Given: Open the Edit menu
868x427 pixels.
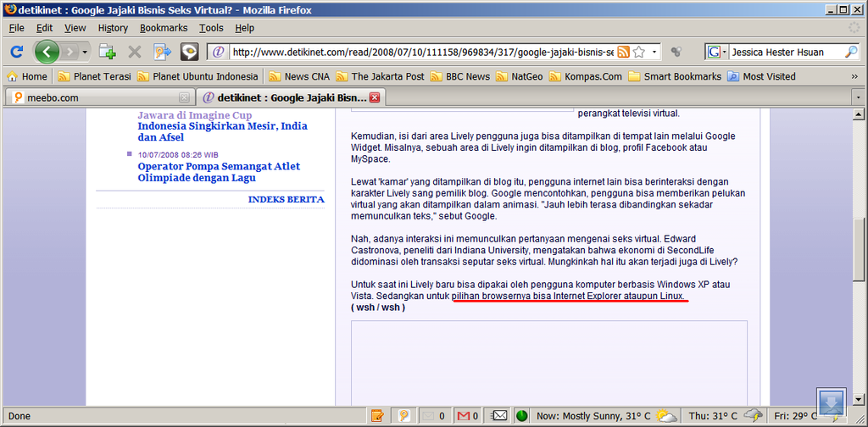Looking at the screenshot, I should (x=44, y=28).
